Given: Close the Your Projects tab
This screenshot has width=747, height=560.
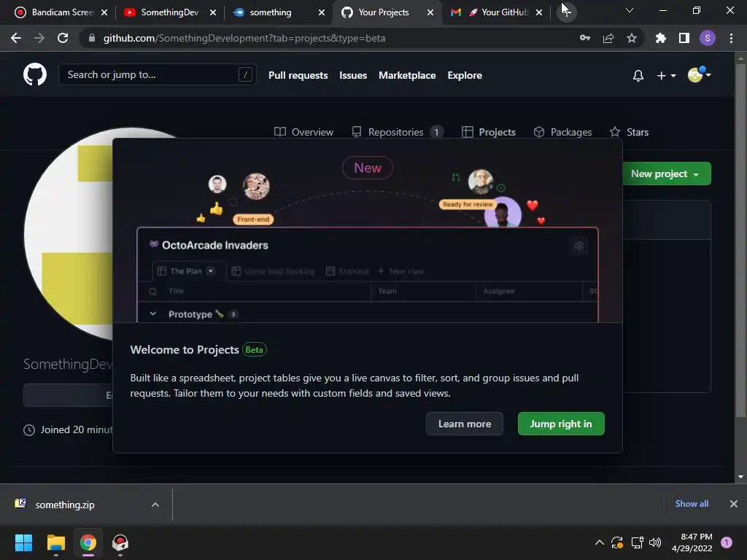Looking at the screenshot, I should click(430, 12).
